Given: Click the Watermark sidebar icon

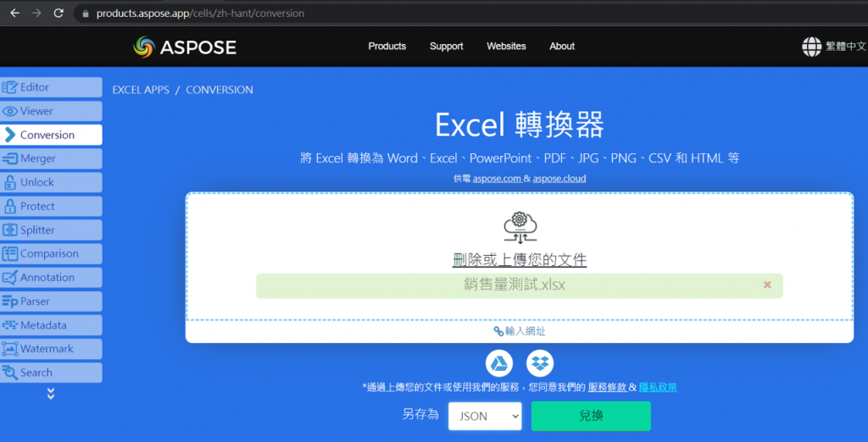Looking at the screenshot, I should tap(10, 349).
